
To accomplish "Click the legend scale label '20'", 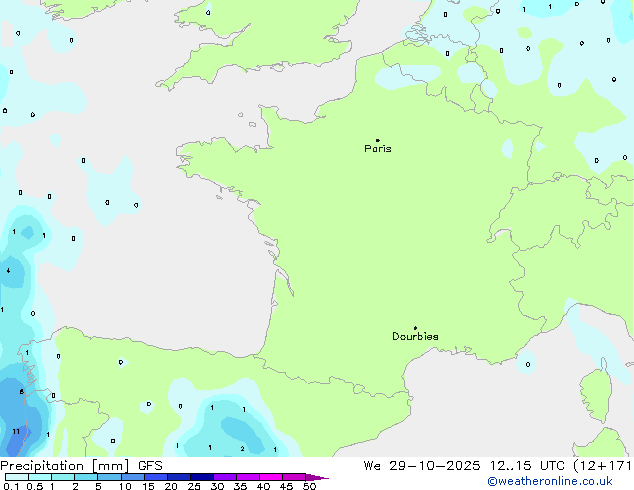I will point(171,486).
